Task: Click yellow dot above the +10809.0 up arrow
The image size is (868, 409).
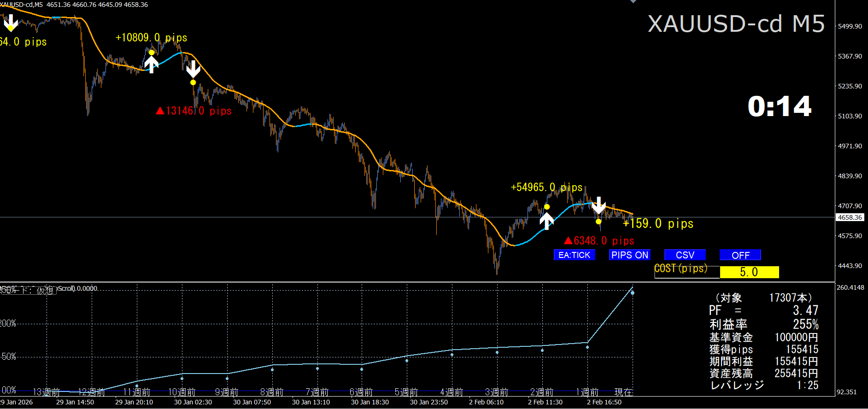Action: click(x=152, y=52)
